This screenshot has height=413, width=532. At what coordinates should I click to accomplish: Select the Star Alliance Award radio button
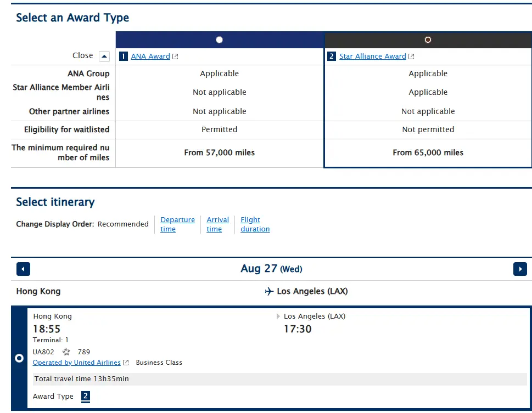(x=428, y=40)
